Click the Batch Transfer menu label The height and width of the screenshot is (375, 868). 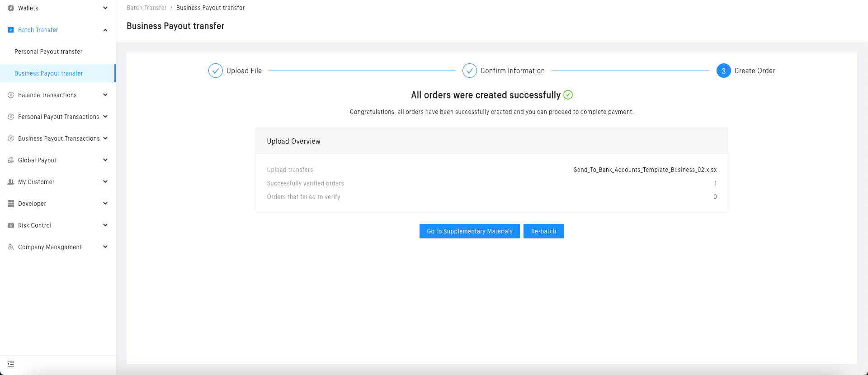pyautogui.click(x=38, y=30)
